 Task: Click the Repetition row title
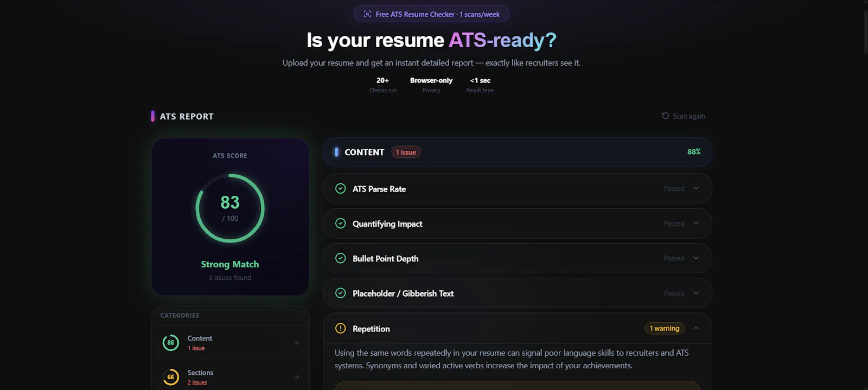click(x=371, y=329)
